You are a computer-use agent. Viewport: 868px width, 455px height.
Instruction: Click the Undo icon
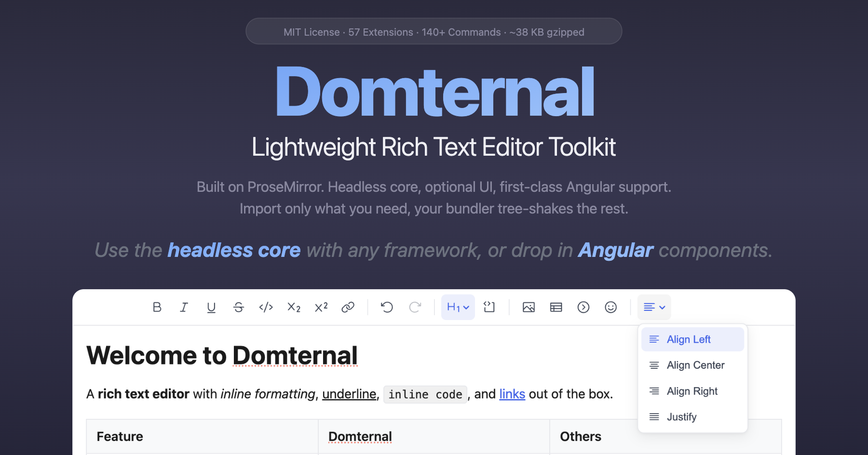tap(387, 307)
